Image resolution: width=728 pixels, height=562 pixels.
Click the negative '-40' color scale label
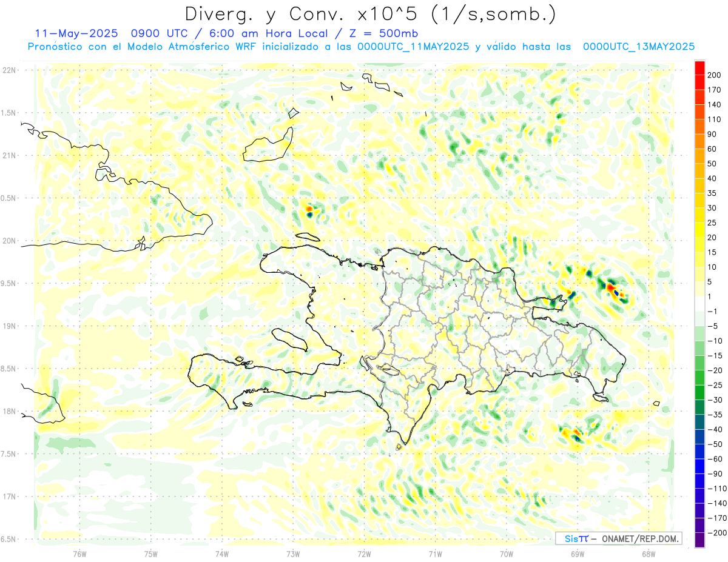(x=715, y=430)
